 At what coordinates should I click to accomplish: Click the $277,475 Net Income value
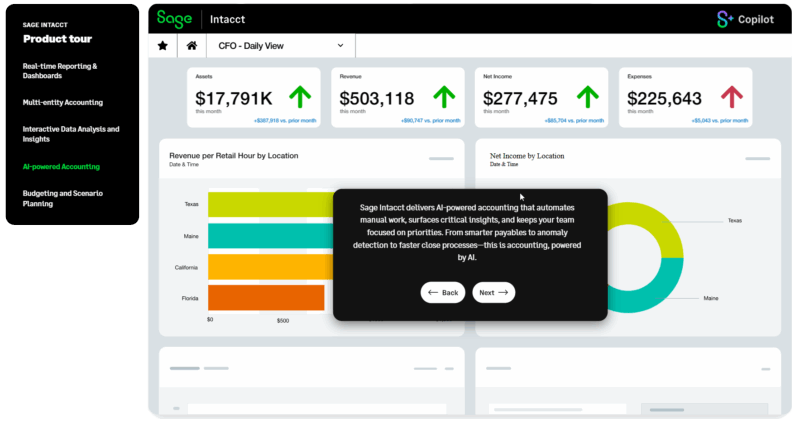click(x=520, y=98)
